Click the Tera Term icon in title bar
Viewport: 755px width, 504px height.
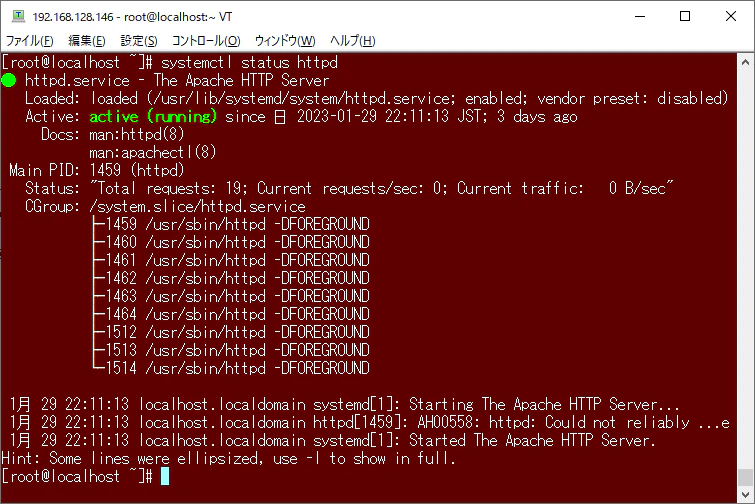[x=18, y=16]
